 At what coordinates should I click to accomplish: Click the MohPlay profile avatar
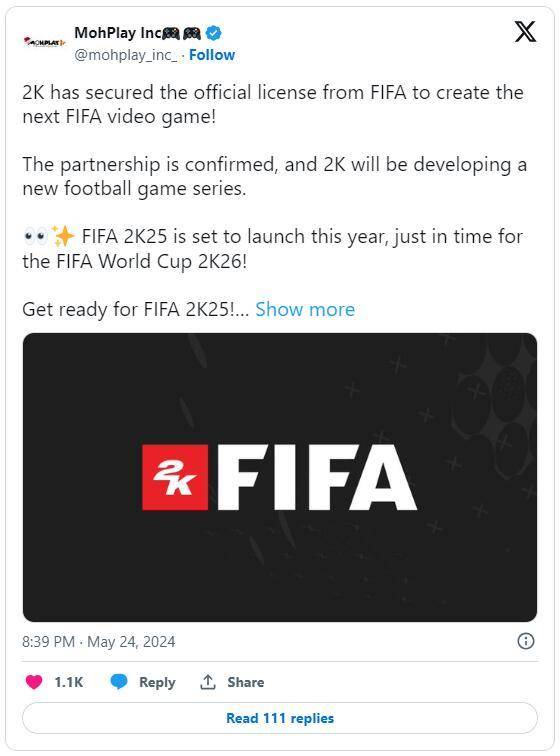click(x=44, y=42)
